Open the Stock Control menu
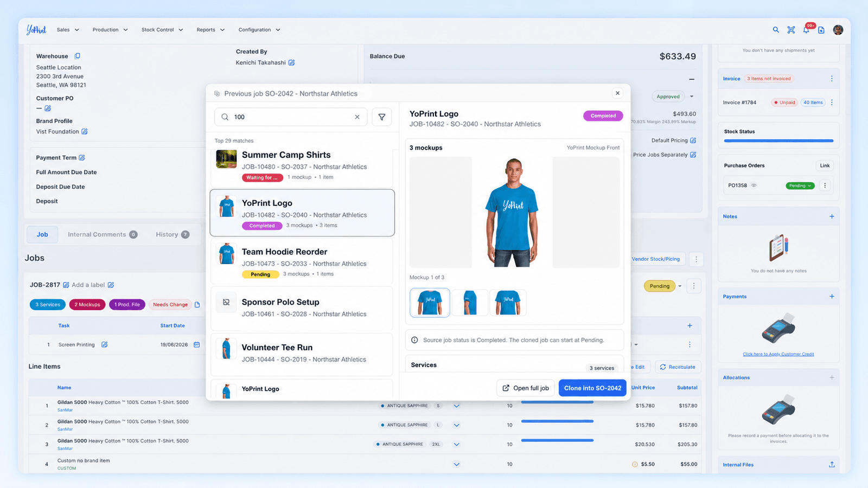 point(162,30)
